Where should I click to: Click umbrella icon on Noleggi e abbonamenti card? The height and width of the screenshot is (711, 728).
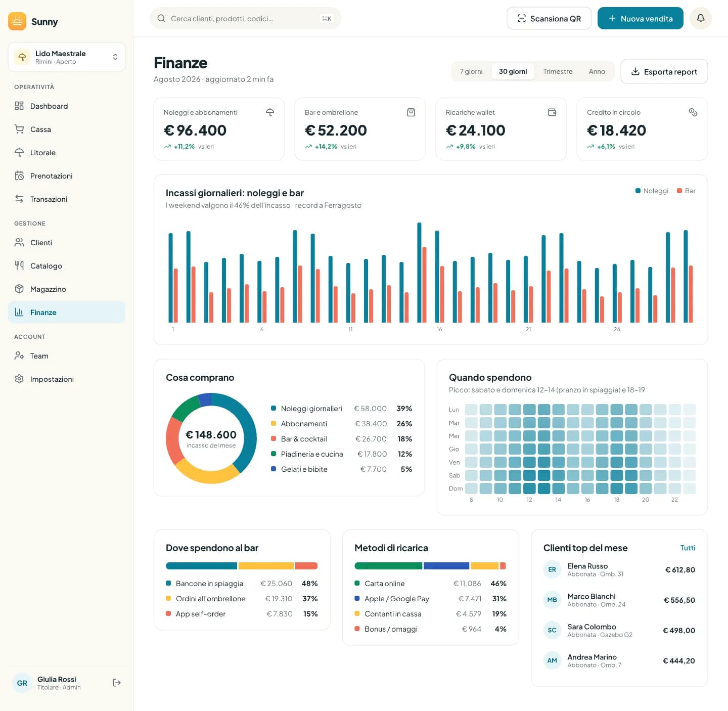[x=270, y=112]
